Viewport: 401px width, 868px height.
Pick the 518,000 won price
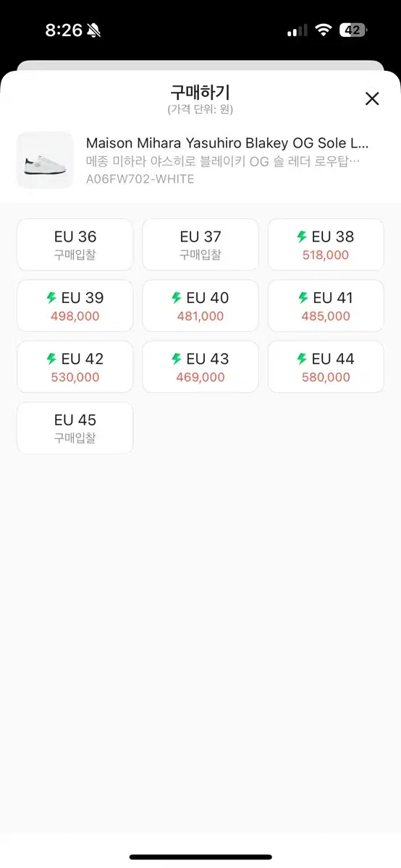(326, 255)
